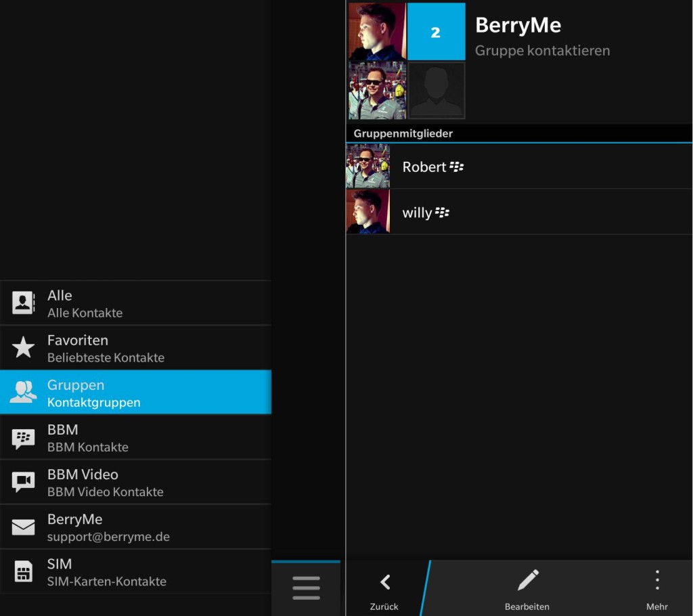The height and width of the screenshot is (616, 693).
Task: Select BBM Kontakte entry
Action: click(x=135, y=437)
